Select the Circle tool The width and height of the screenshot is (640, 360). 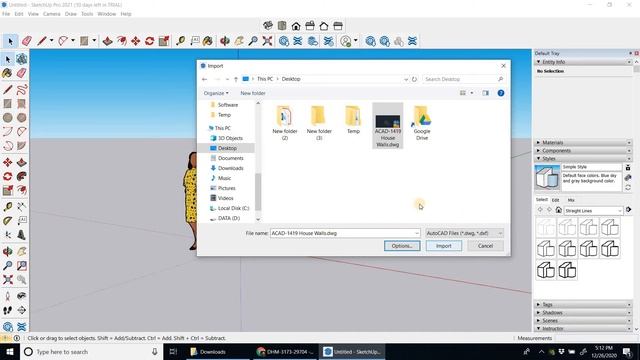click(7, 118)
